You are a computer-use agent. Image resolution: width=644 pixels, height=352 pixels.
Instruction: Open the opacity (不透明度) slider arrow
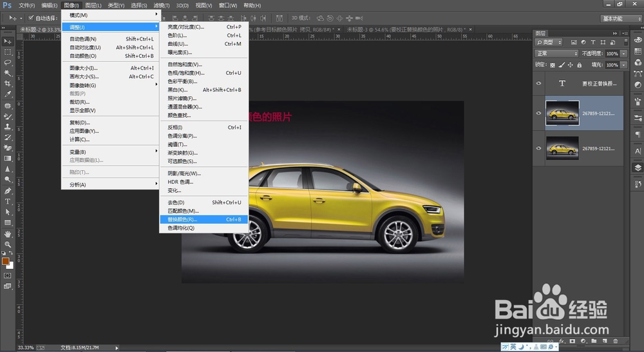click(x=624, y=54)
